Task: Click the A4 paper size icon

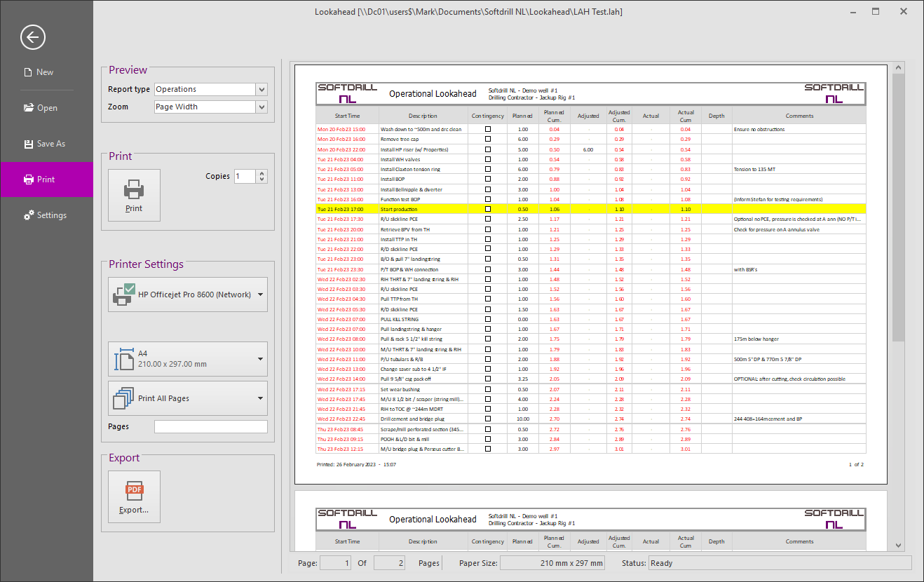Action: click(123, 359)
